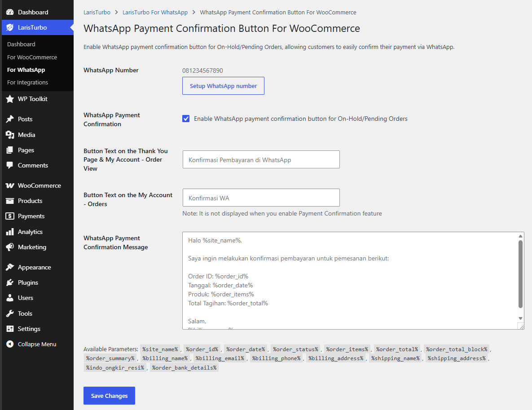Image resolution: width=532 pixels, height=410 pixels.
Task: Open the WooCommerce menu label
Action: (x=40, y=185)
